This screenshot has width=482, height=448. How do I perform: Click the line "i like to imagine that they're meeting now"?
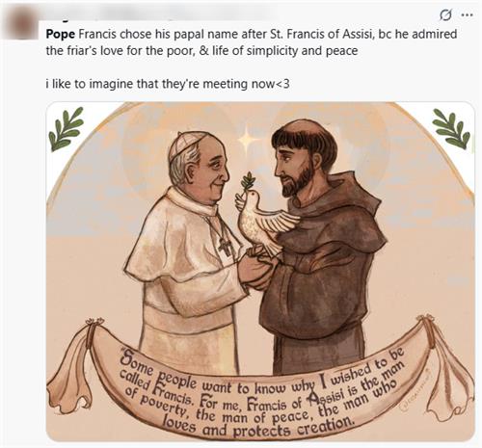(168, 84)
